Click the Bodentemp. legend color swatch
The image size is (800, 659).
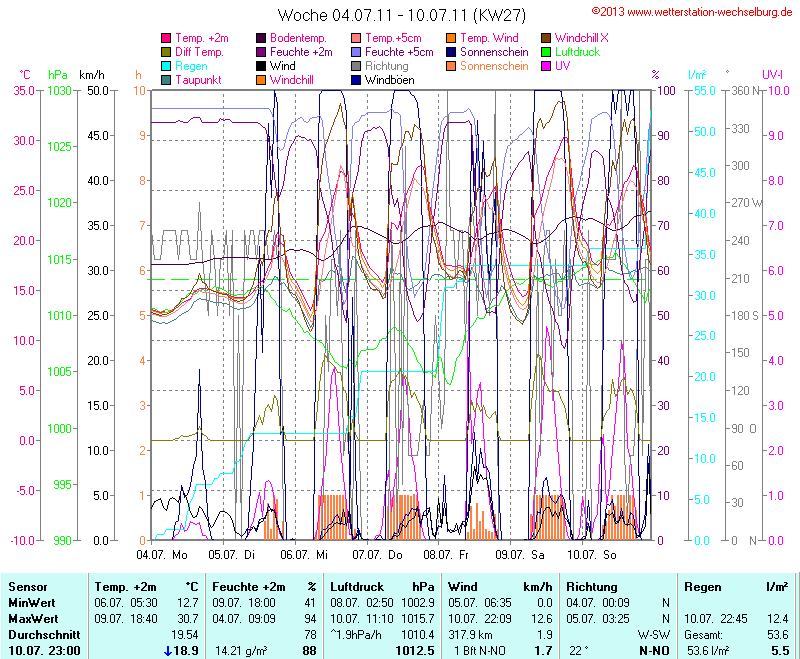(x=261, y=38)
